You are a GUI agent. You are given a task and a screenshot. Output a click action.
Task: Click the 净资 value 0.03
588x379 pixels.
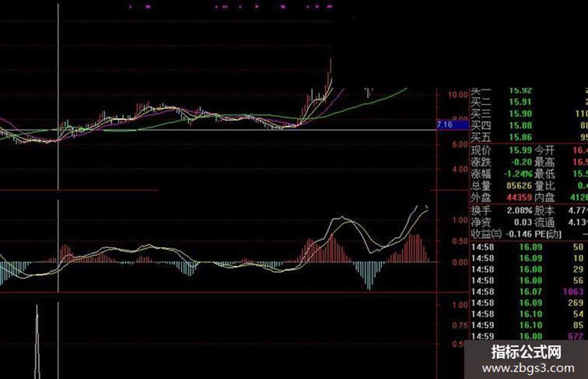[x=523, y=222]
